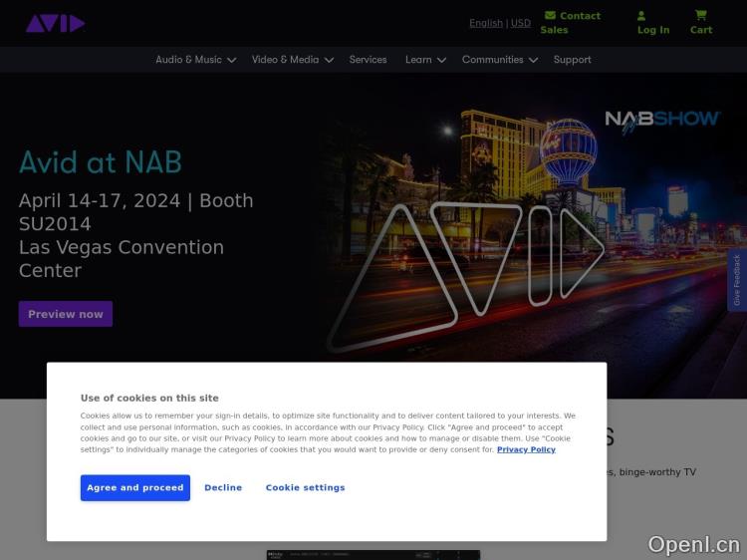
Task: Open the Services menu item
Action: click(x=368, y=60)
